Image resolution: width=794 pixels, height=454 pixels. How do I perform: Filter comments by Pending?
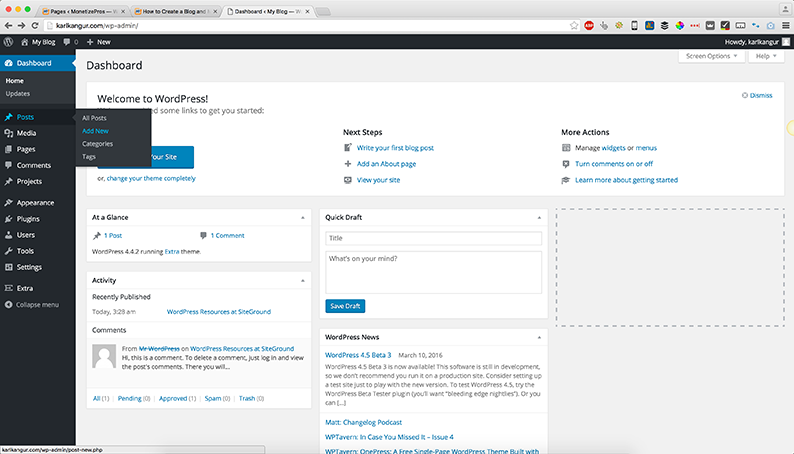pyautogui.click(x=130, y=398)
